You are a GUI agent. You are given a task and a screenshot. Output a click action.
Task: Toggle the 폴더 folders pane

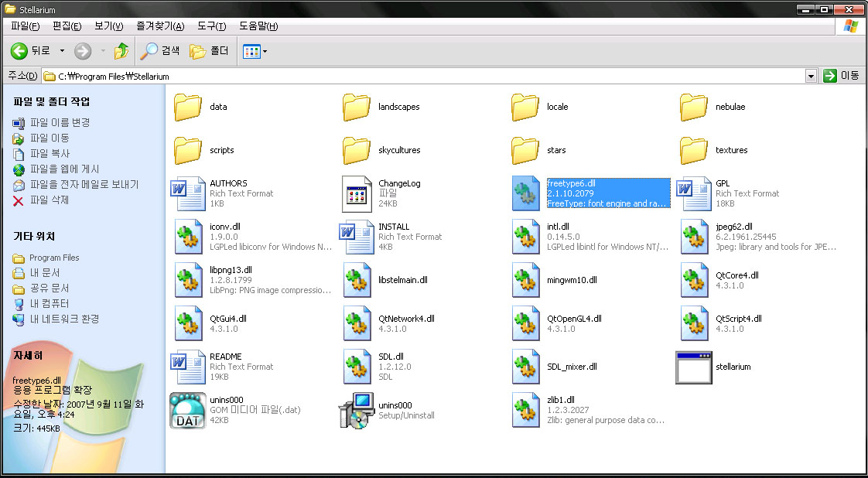point(209,51)
